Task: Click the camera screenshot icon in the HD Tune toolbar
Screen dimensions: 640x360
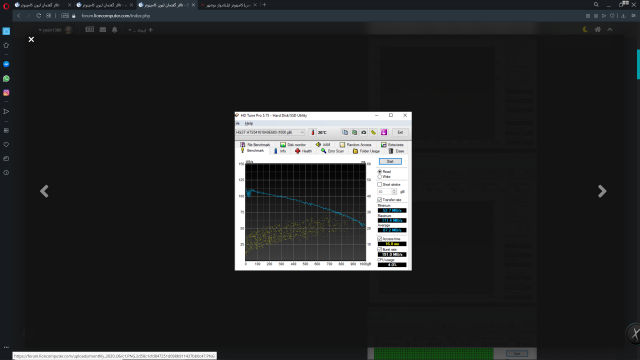Action: click(x=364, y=132)
